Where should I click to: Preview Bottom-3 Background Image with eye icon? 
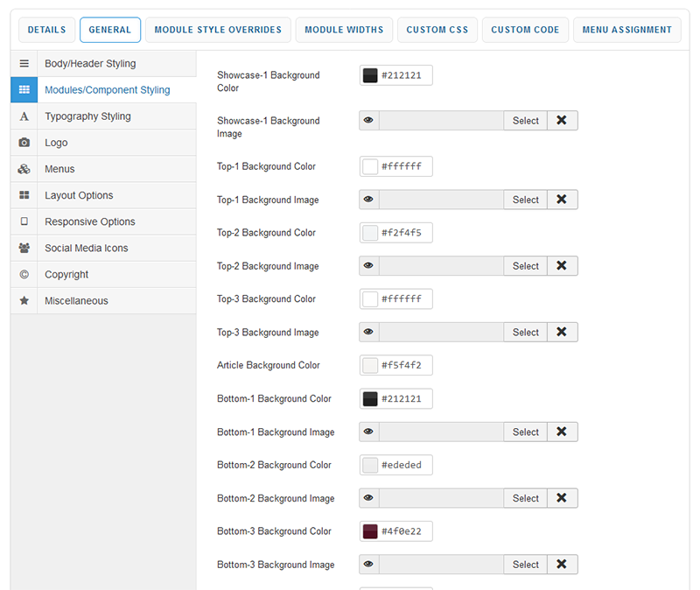(368, 565)
